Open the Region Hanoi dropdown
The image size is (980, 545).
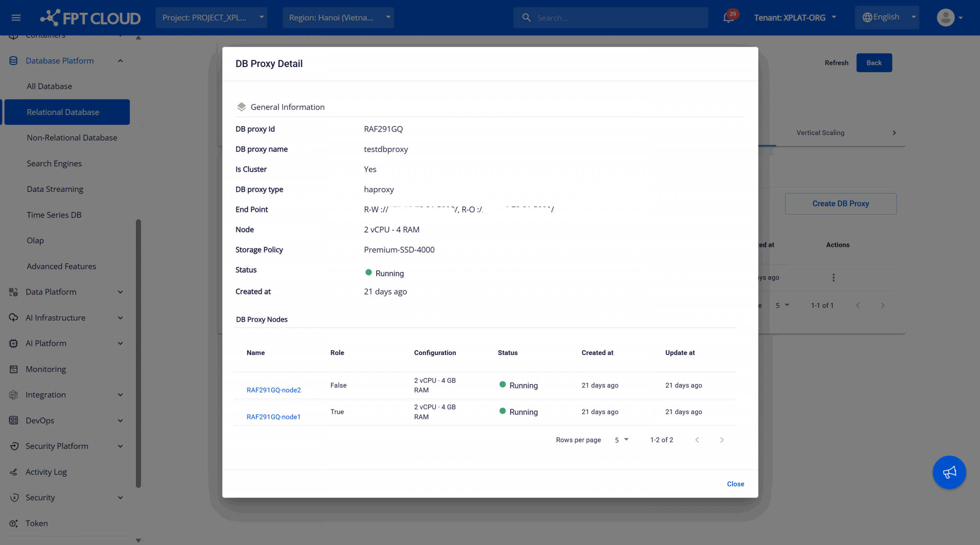(338, 18)
